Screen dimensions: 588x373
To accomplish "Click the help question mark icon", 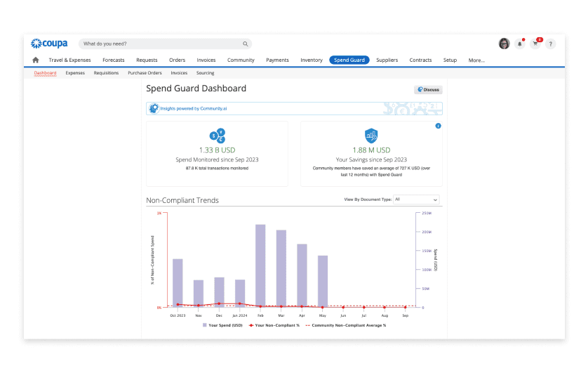I will [x=551, y=44].
